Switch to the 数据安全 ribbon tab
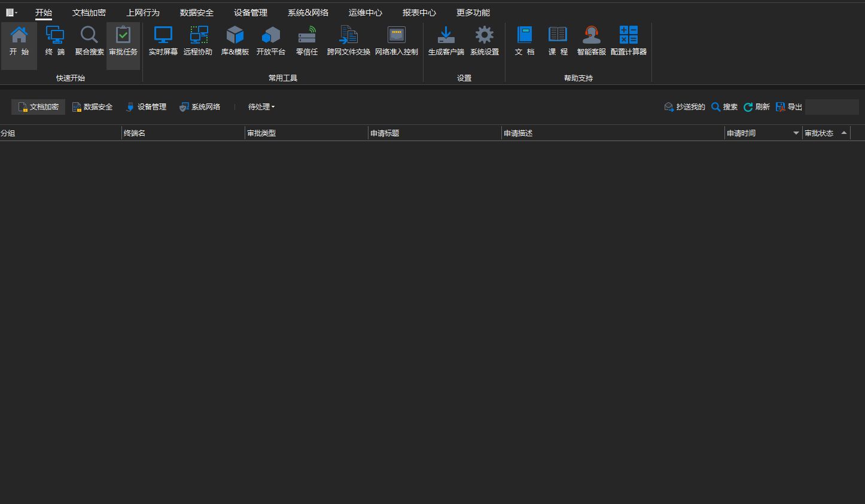The width and height of the screenshot is (865, 504). click(x=197, y=13)
